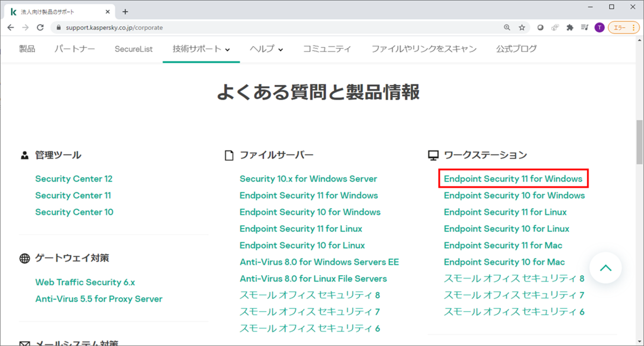Click the ゲートウェイ対策 globe icon
The height and width of the screenshot is (346, 644).
(25, 258)
